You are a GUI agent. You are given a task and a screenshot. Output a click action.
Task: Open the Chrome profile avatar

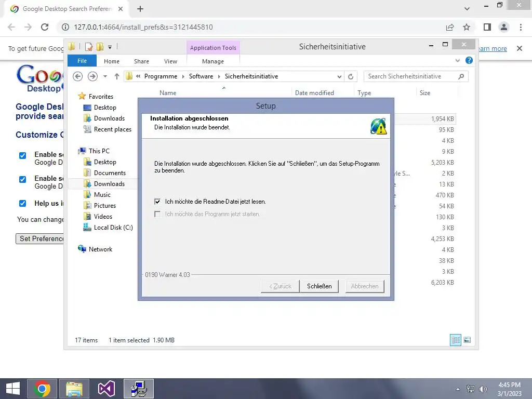pyautogui.click(x=504, y=27)
